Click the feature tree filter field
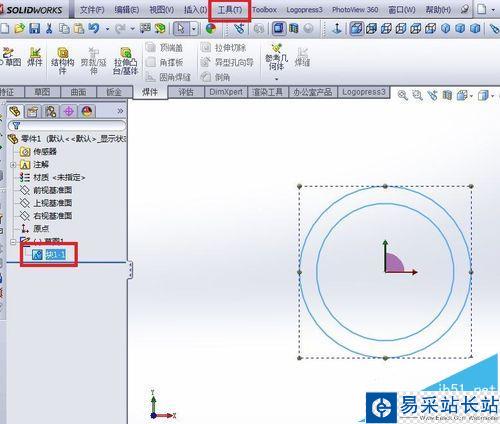This screenshot has width=500, height=424. pyautogui.click(x=67, y=125)
